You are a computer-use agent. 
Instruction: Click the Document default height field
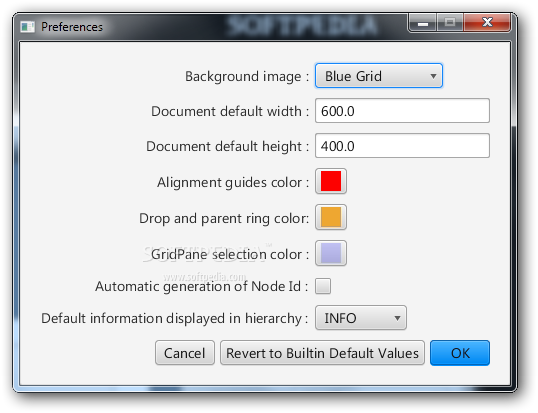[x=402, y=146]
